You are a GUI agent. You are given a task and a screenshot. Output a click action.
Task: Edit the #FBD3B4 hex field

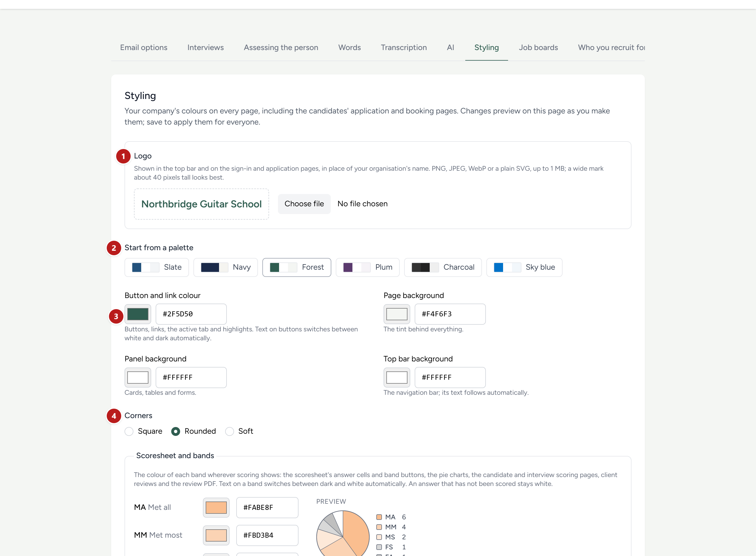pos(267,535)
